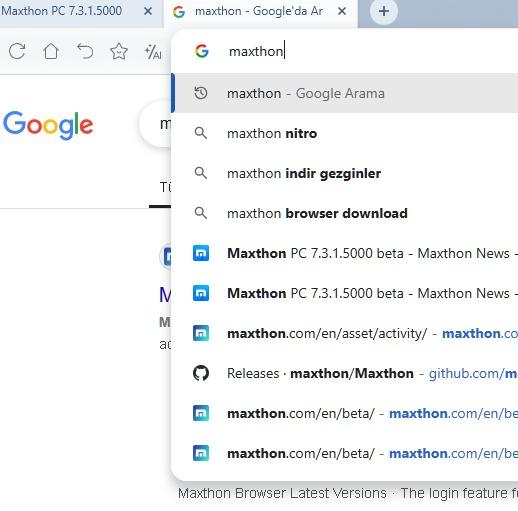
Task: Reload the page with the refresh icon
Action: point(17,51)
